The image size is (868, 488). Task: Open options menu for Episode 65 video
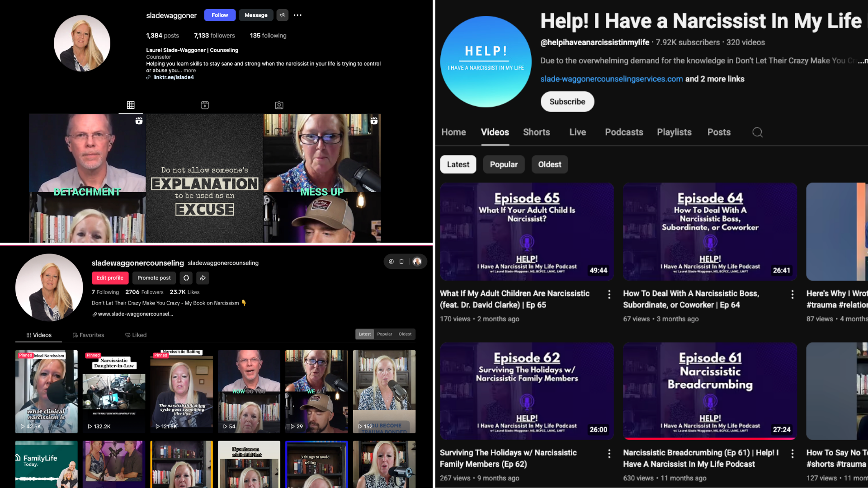(609, 294)
